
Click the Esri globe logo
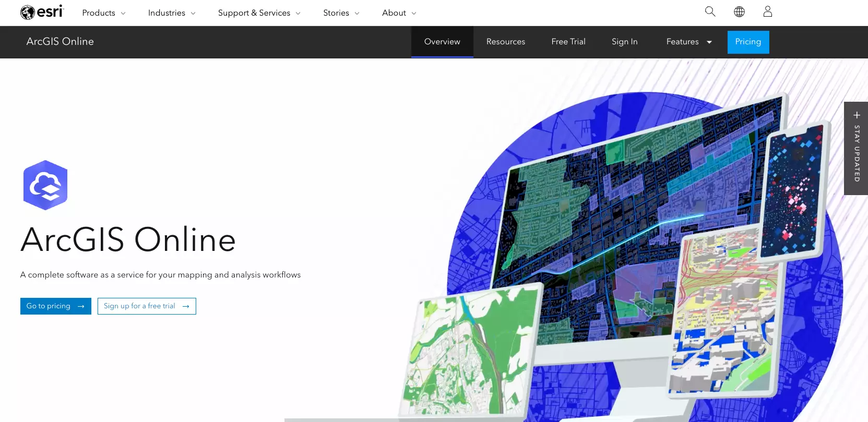[42, 12]
